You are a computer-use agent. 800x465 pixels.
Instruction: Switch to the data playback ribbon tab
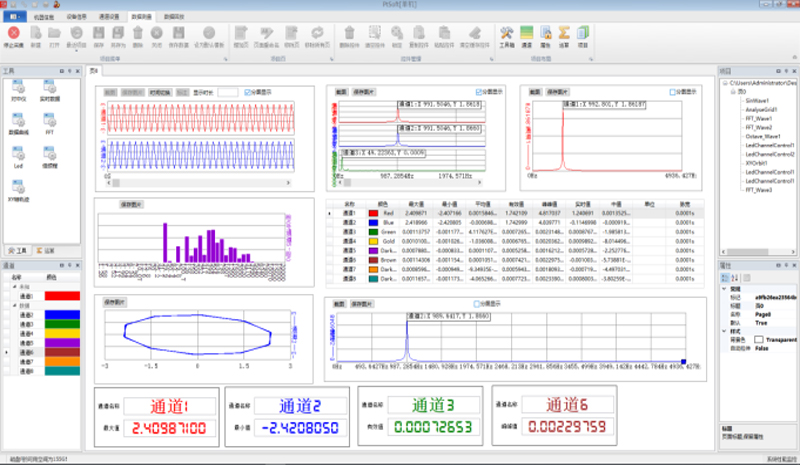click(x=174, y=17)
